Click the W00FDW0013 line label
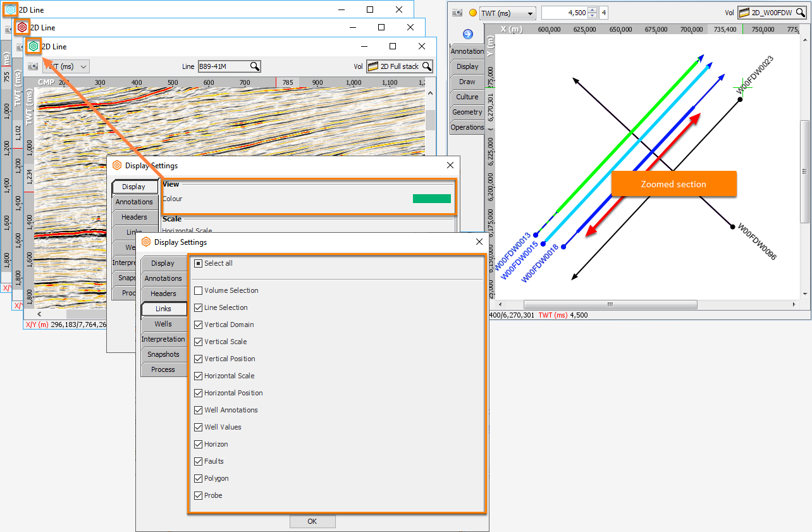Image resolution: width=812 pixels, height=532 pixels. [513, 251]
